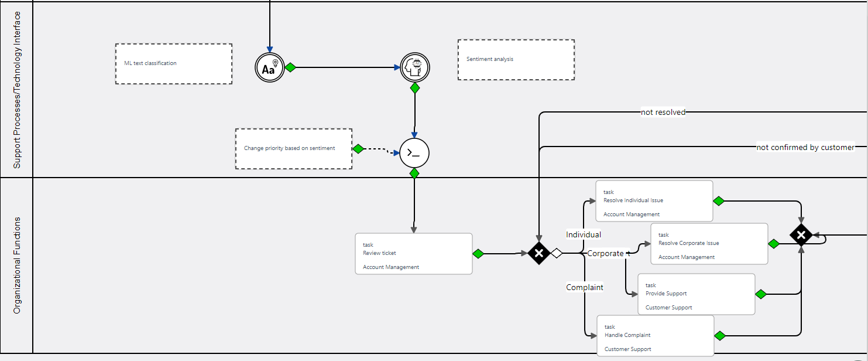Select the green diamond below the sentiment analysis node

pyautogui.click(x=414, y=87)
